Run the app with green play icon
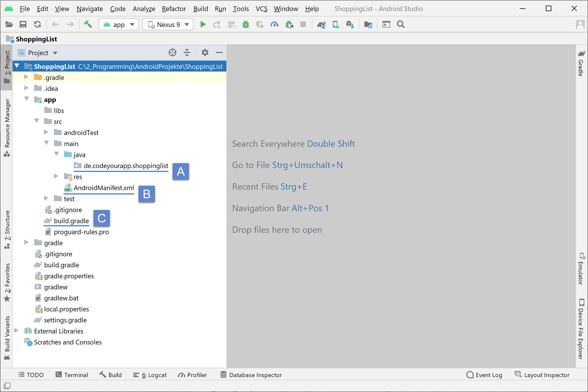This screenshot has width=588, height=392. click(x=203, y=24)
